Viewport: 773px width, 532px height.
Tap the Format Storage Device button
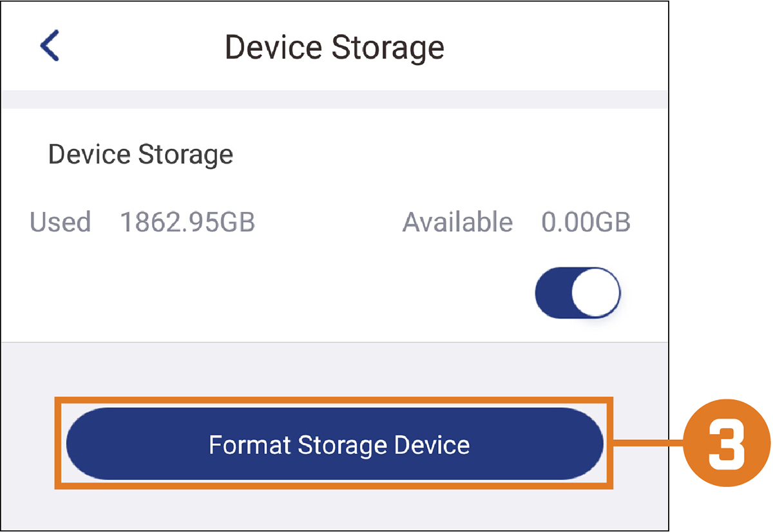(x=335, y=444)
